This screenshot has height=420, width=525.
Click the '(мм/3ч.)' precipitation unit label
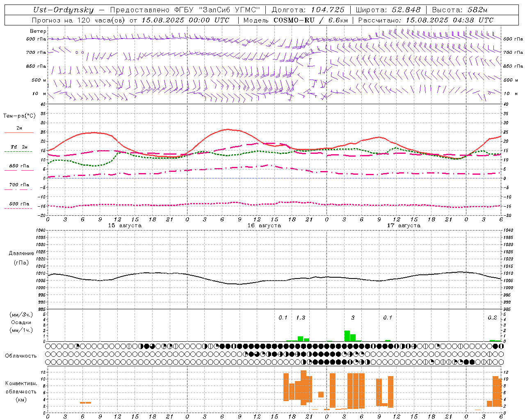click(21, 315)
